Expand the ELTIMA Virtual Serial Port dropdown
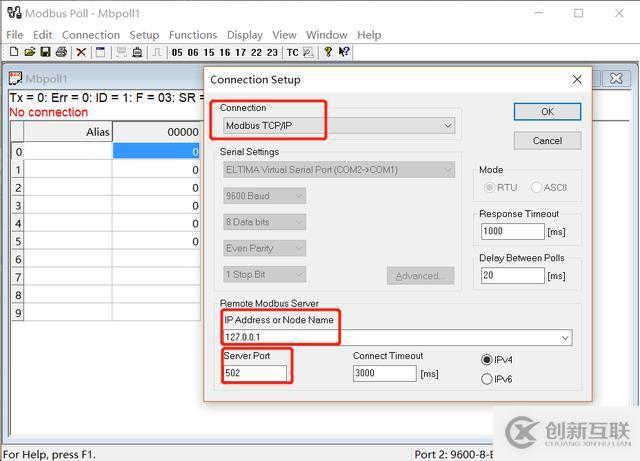The width and height of the screenshot is (640, 461). [448, 169]
